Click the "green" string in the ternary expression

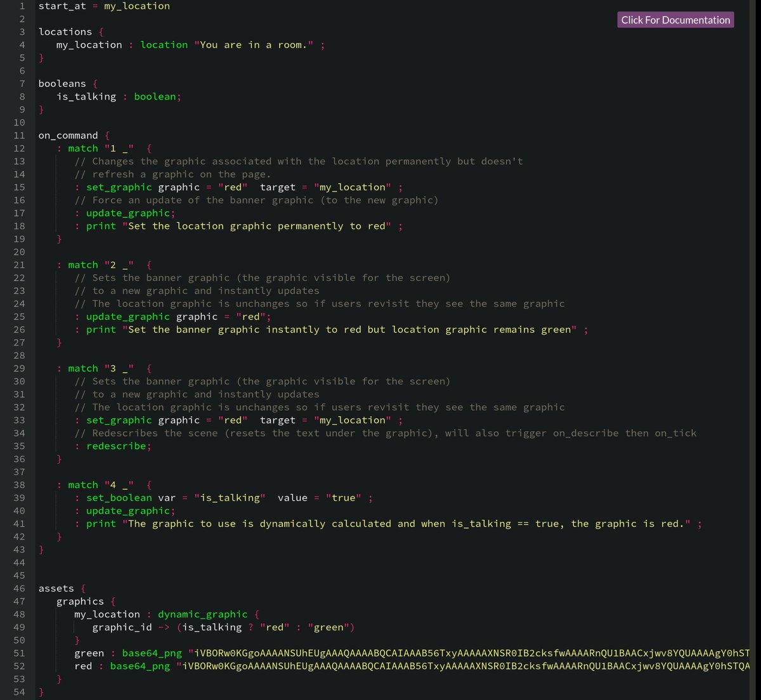328,628
